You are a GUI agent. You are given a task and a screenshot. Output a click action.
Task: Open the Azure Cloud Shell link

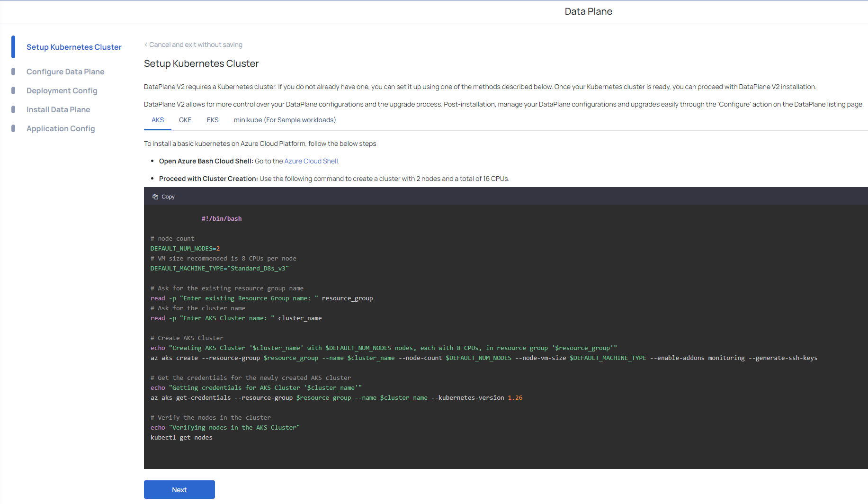311,161
